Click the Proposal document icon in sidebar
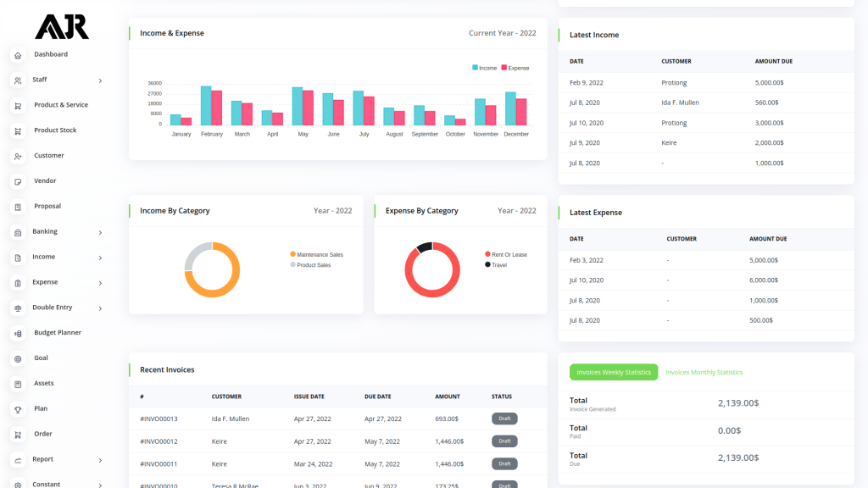 point(18,207)
